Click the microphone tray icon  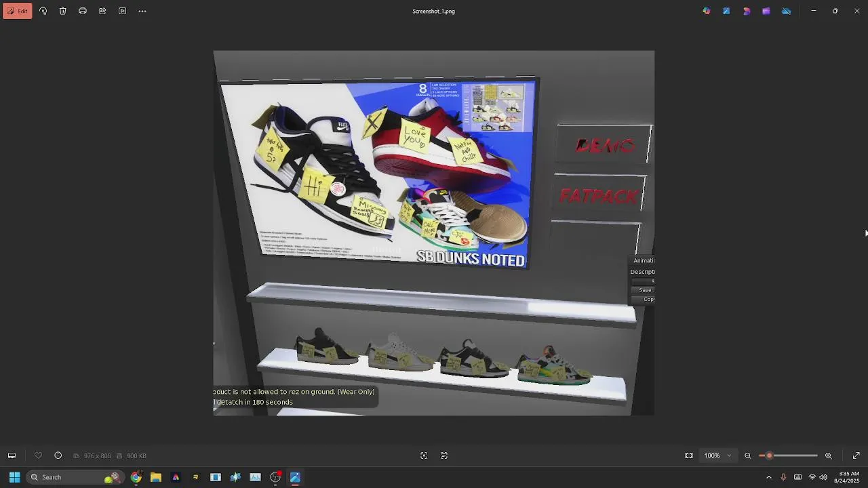(x=783, y=477)
